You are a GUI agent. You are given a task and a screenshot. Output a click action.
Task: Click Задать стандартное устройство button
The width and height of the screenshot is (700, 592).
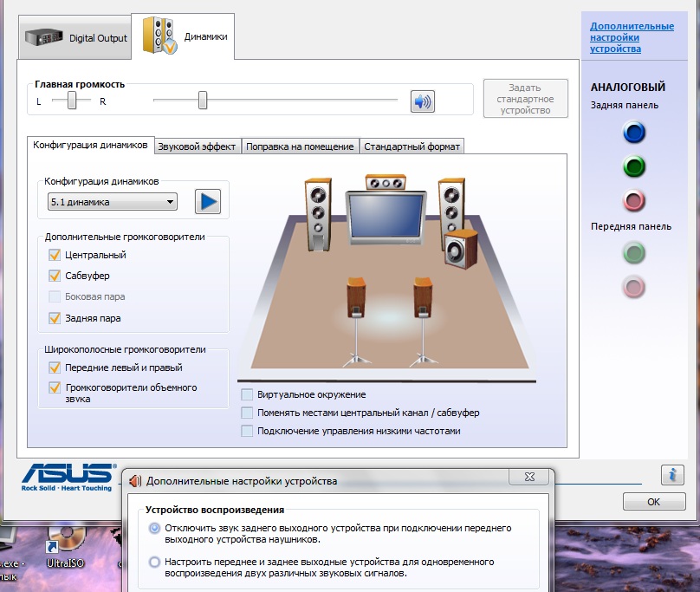tap(526, 99)
